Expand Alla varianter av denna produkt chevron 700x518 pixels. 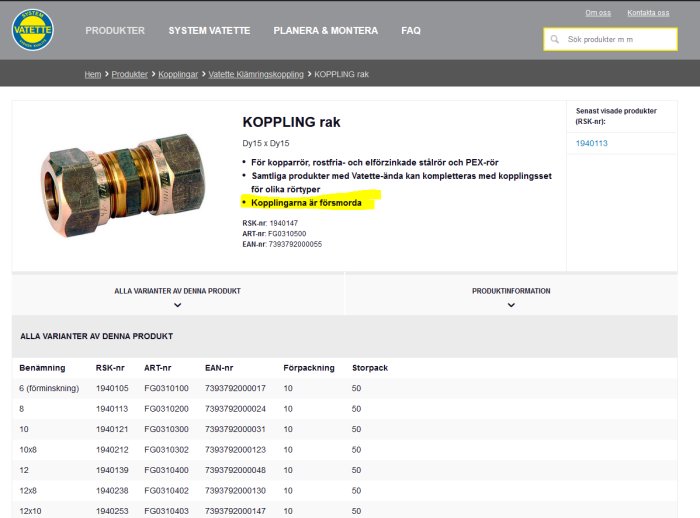click(177, 305)
